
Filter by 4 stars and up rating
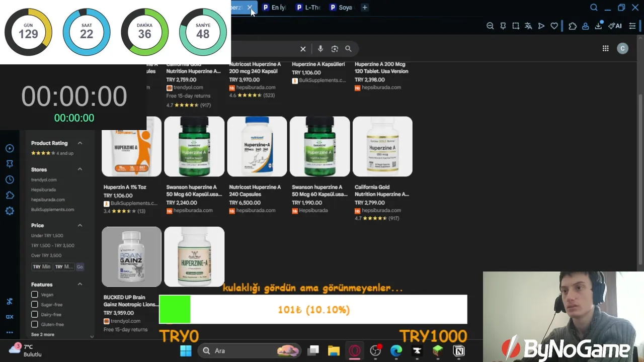click(52, 153)
